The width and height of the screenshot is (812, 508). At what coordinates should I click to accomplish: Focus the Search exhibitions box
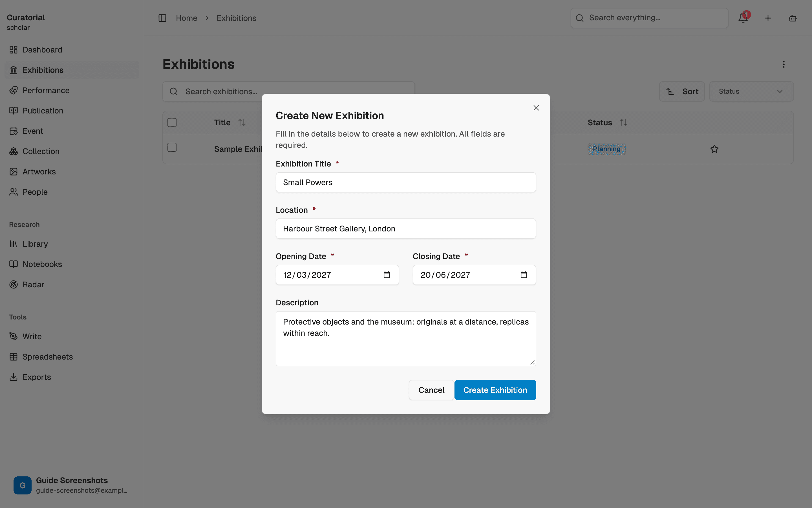coord(288,91)
